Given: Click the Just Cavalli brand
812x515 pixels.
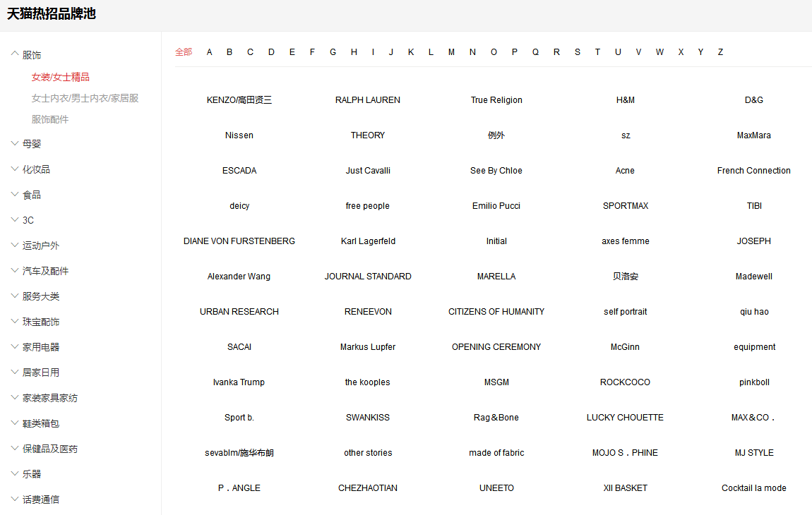Looking at the screenshot, I should [368, 170].
